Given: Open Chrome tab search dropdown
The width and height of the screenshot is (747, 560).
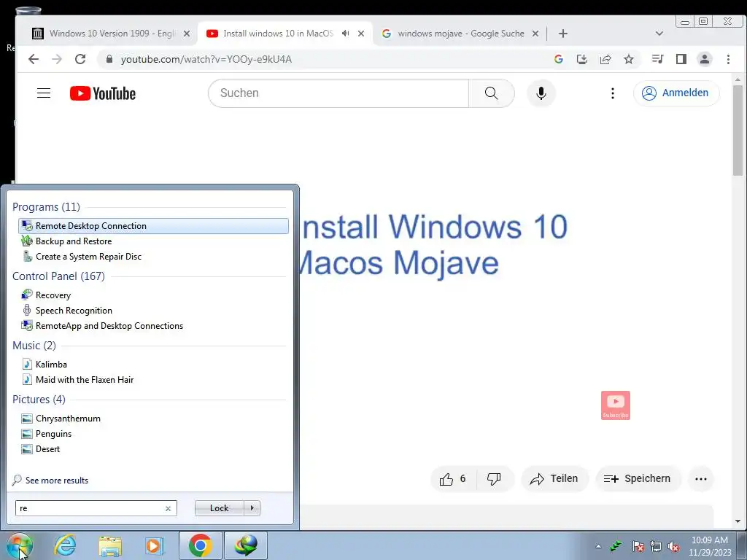Looking at the screenshot, I should (659, 34).
